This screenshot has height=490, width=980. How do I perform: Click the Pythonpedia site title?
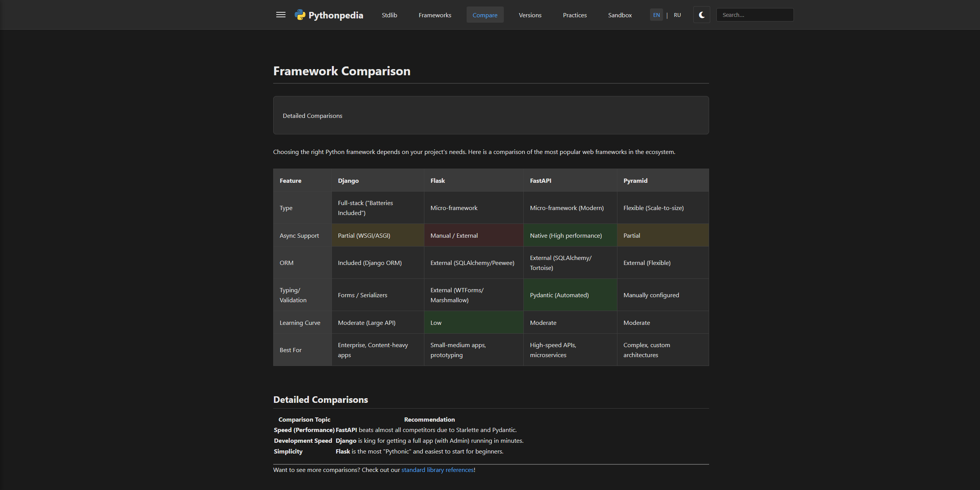click(336, 15)
